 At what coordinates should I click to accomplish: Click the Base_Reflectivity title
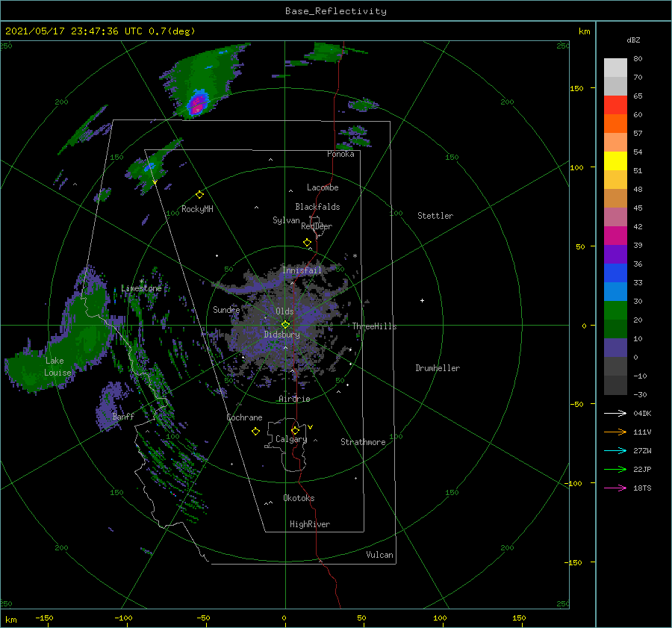click(x=336, y=11)
